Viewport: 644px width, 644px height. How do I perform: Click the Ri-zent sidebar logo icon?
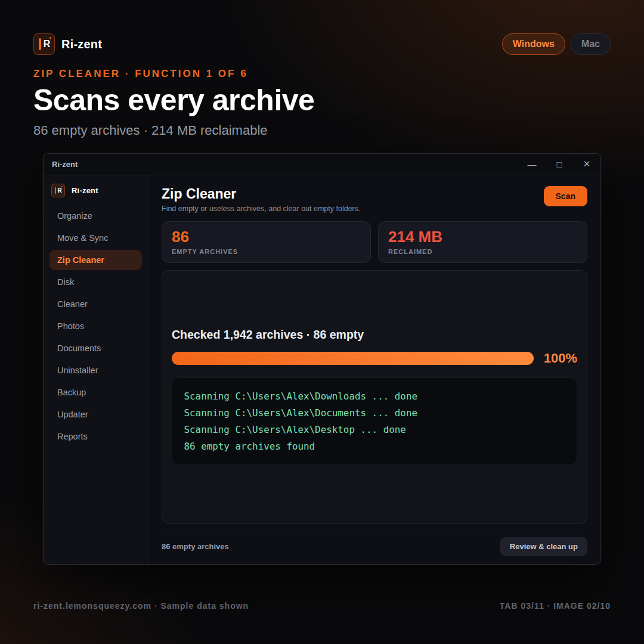pos(58,191)
